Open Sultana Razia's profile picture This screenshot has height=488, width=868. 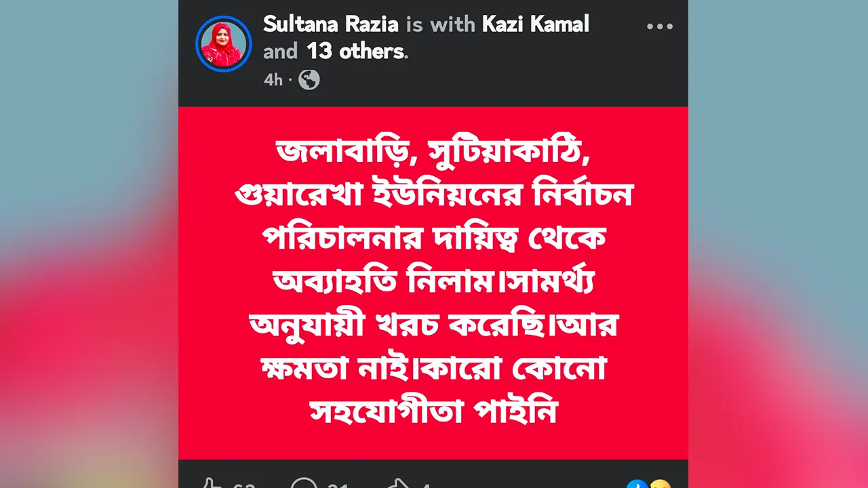(223, 43)
